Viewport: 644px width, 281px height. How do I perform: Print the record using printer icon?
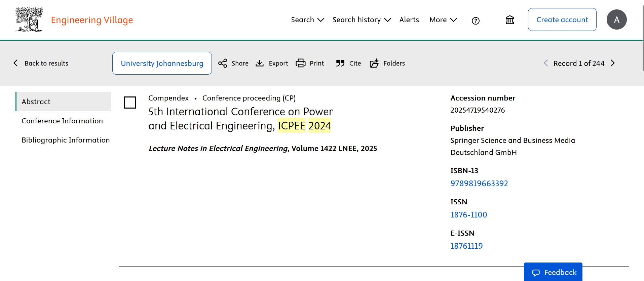(300, 63)
